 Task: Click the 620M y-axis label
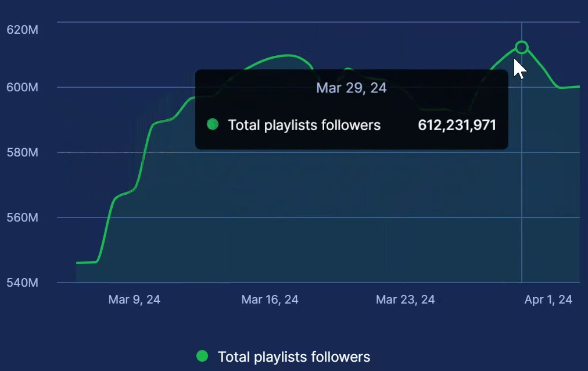pos(22,30)
